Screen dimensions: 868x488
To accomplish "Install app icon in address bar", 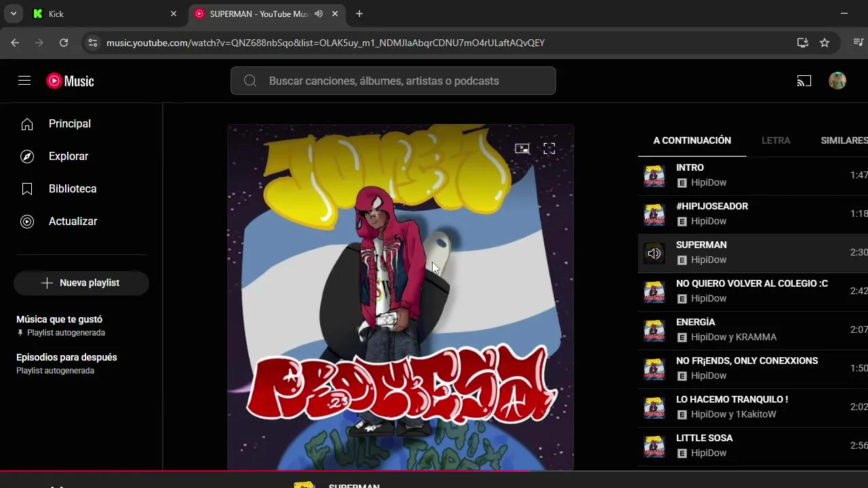I will pos(803,43).
